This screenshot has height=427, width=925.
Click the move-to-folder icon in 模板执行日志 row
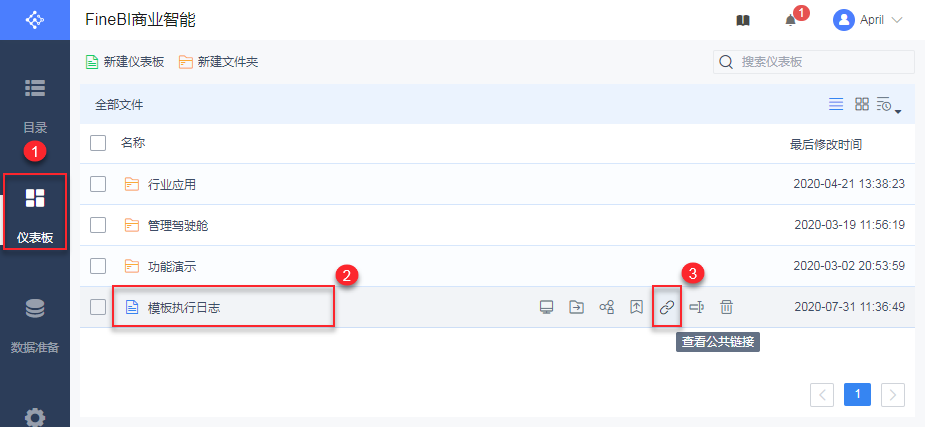[x=576, y=307]
